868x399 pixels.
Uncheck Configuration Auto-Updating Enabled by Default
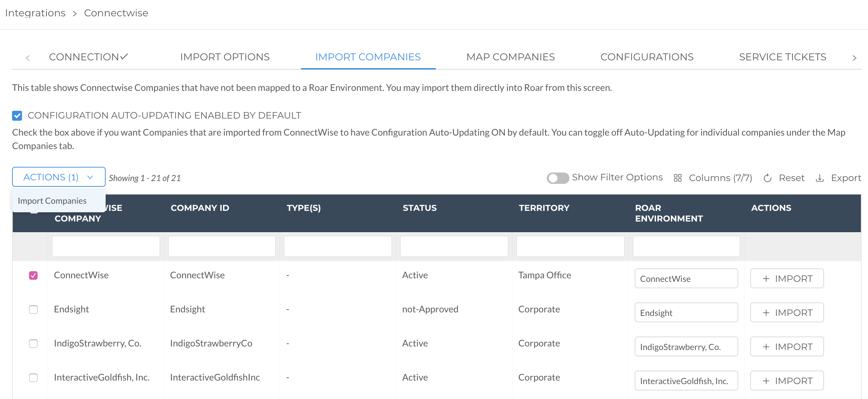click(17, 115)
